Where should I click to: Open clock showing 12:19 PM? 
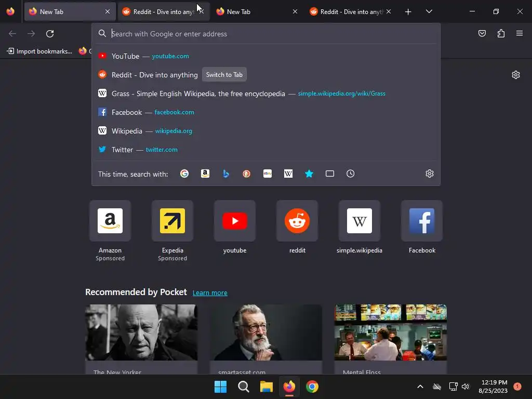(494, 387)
